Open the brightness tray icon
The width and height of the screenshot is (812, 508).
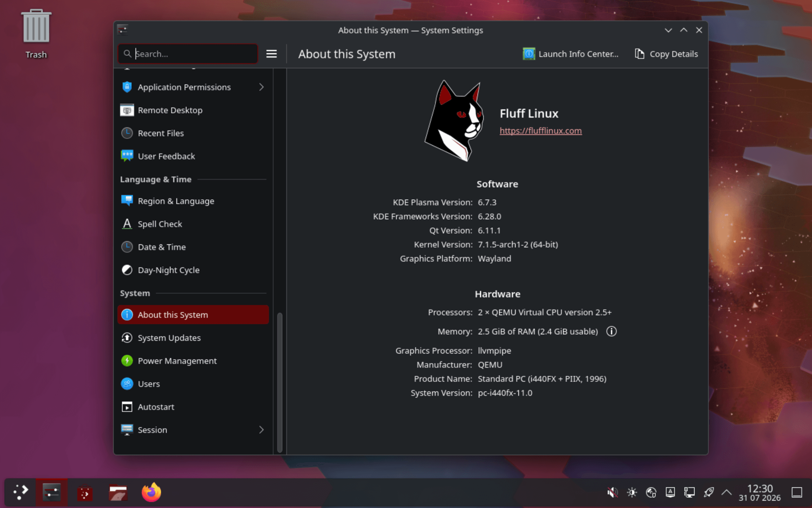[x=632, y=492]
